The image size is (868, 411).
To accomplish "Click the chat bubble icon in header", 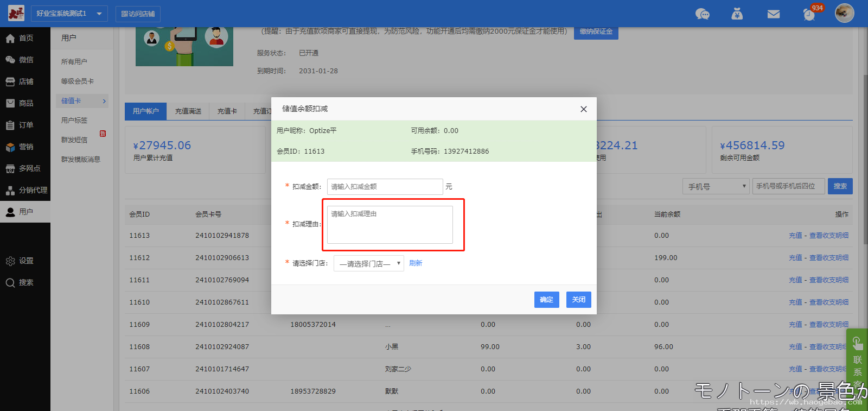I will coord(703,14).
